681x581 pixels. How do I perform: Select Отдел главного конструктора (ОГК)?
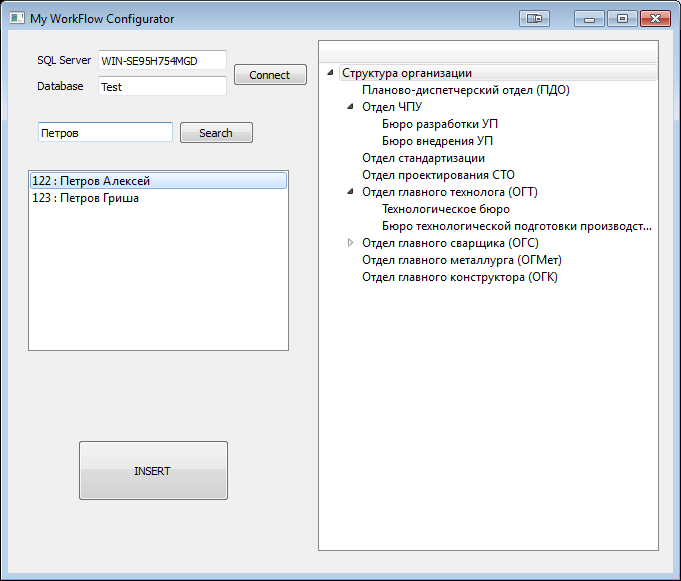[460, 277]
